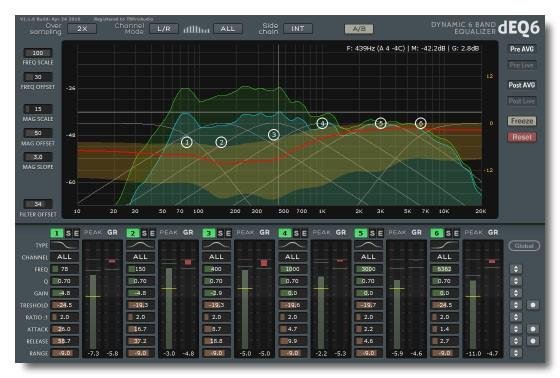Image resolution: width=560 pixels, height=378 pixels.
Task: Click the red Reset button
Action: tap(522, 137)
